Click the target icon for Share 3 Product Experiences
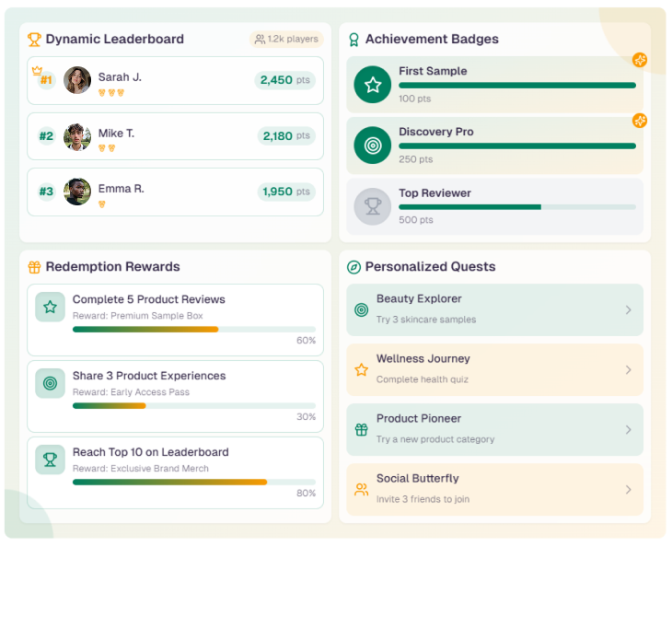This screenshot has height=617, width=672. coord(50,383)
